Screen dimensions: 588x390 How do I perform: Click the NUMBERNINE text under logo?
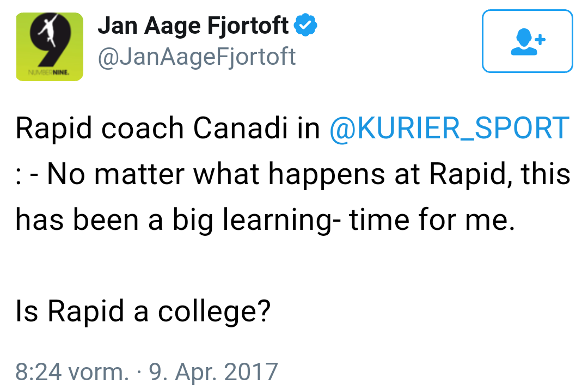[49, 72]
